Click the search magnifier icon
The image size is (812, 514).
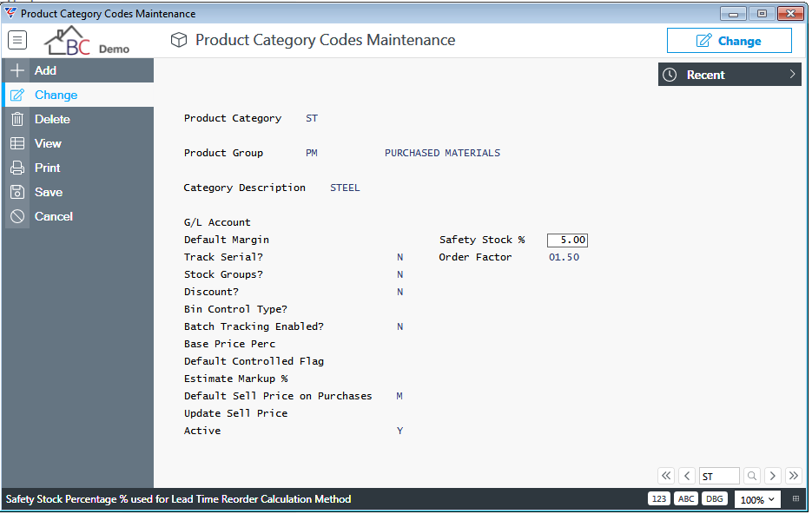click(752, 476)
